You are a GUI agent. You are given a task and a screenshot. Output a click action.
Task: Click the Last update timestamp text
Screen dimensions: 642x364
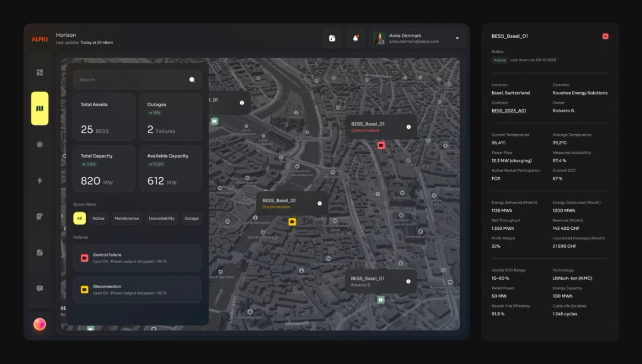84,43
